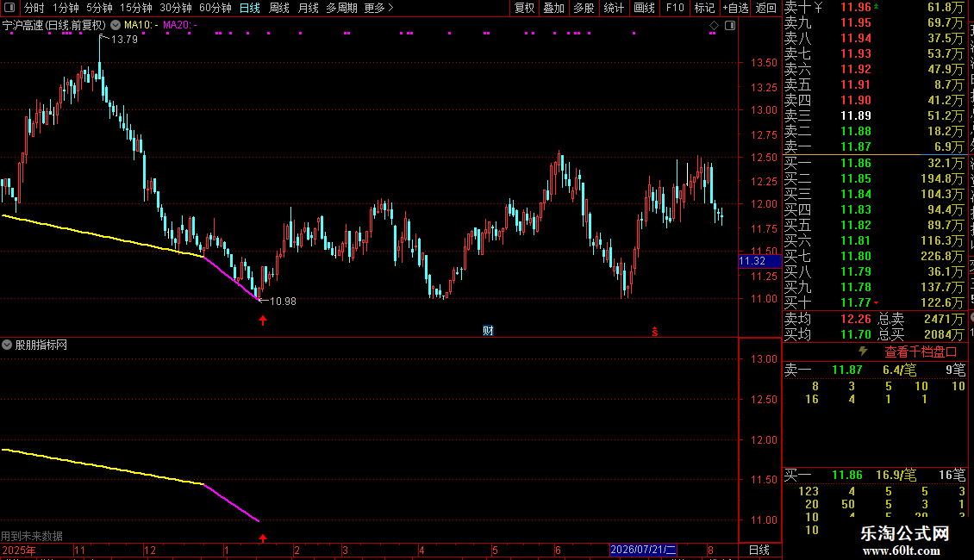The width and height of the screenshot is (974, 560).
Task: Switch to 周线 weekly chart
Action: (x=279, y=8)
